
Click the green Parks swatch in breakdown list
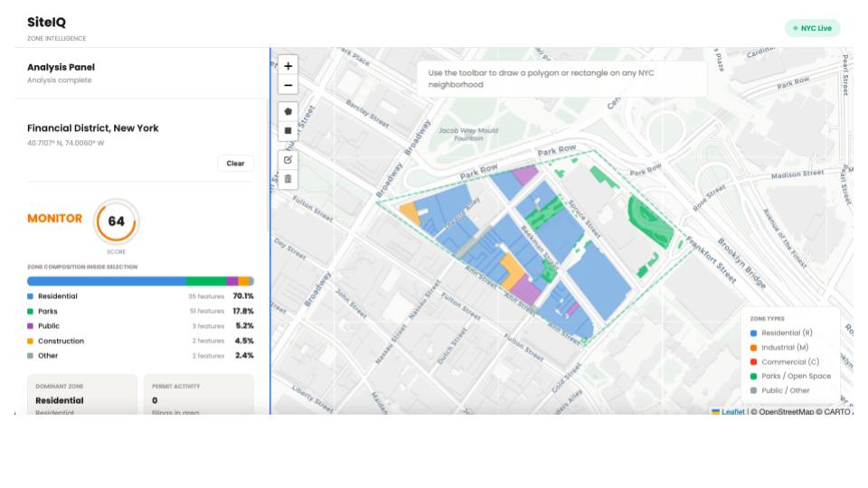[31, 312]
